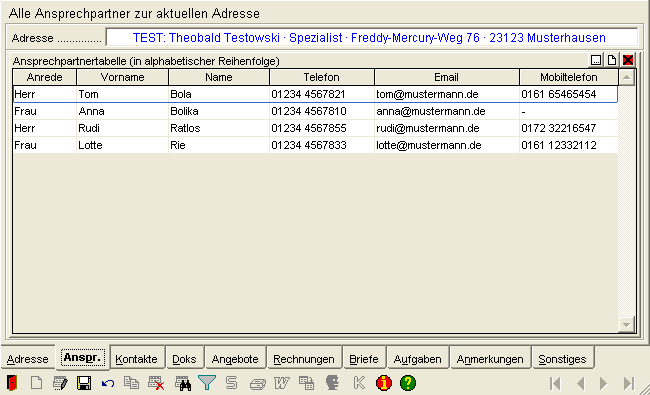Click the K letter toolbar icon
The height and width of the screenshot is (395, 650).
[359, 383]
